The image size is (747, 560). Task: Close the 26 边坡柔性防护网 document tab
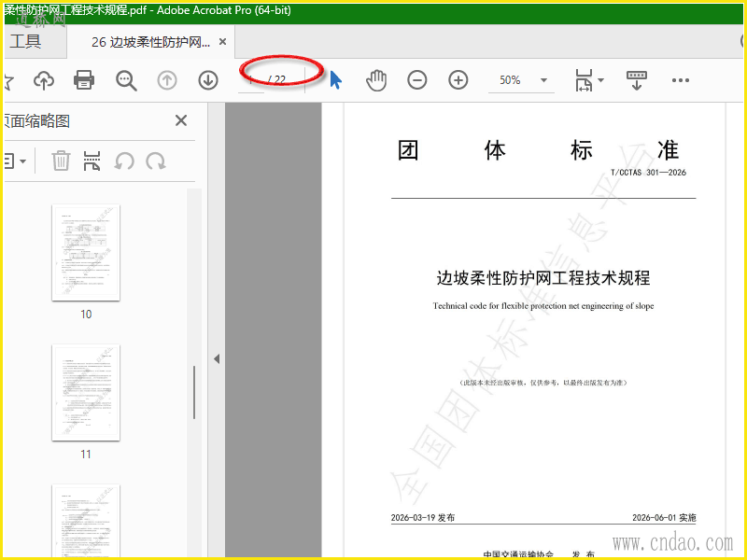pyautogui.click(x=222, y=42)
